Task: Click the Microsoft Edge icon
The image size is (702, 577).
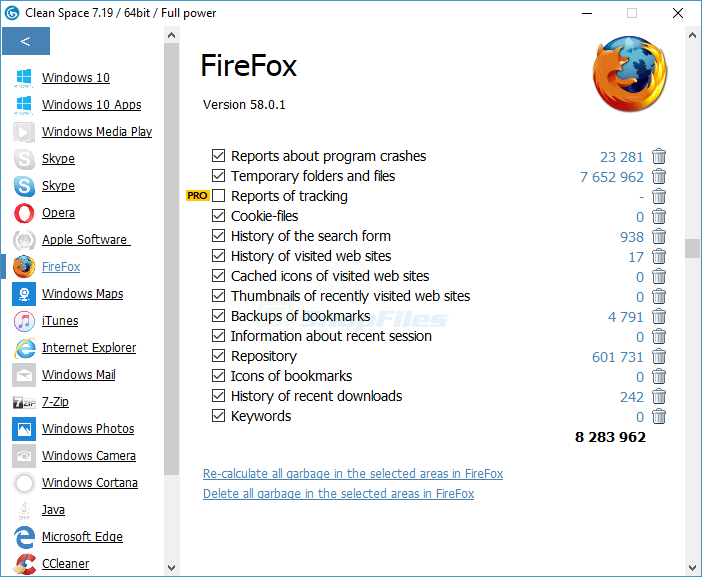Action: (x=24, y=537)
